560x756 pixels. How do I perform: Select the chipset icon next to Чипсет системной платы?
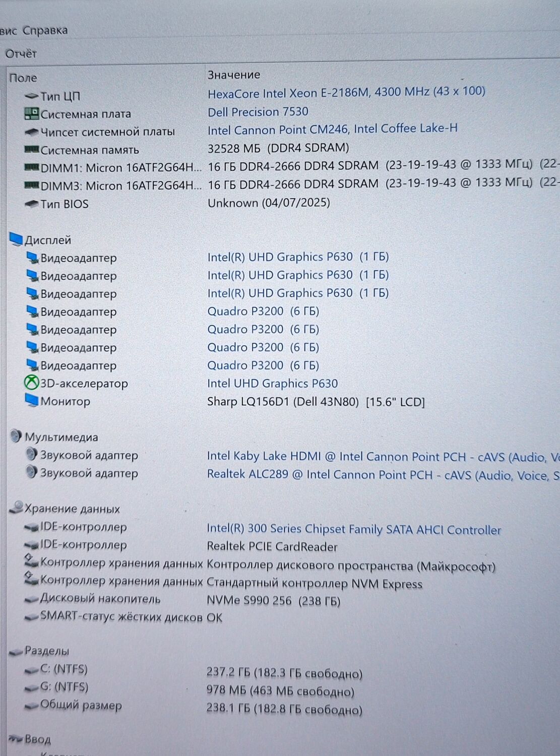pos(31,132)
